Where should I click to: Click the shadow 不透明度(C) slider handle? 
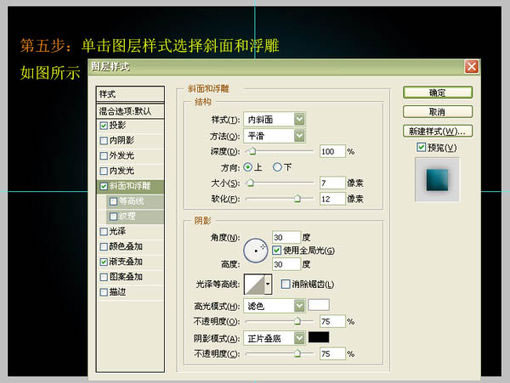(297, 354)
